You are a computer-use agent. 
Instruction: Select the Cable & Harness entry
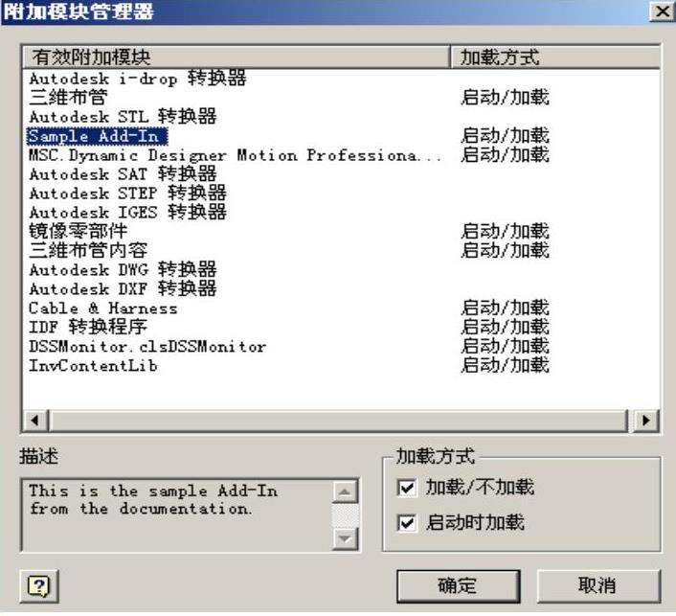pyautogui.click(x=103, y=308)
